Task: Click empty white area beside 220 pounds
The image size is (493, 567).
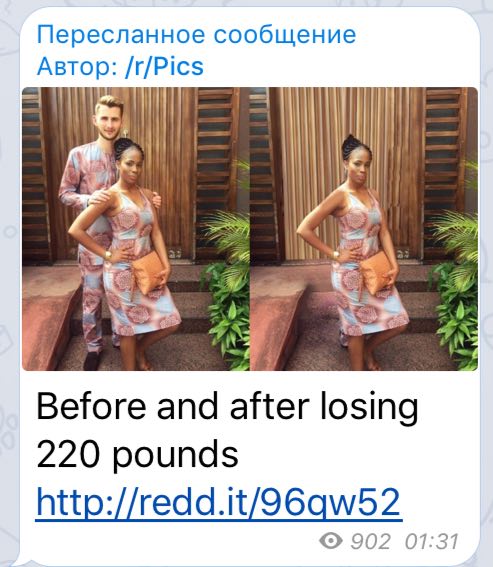Action: pos(358,454)
